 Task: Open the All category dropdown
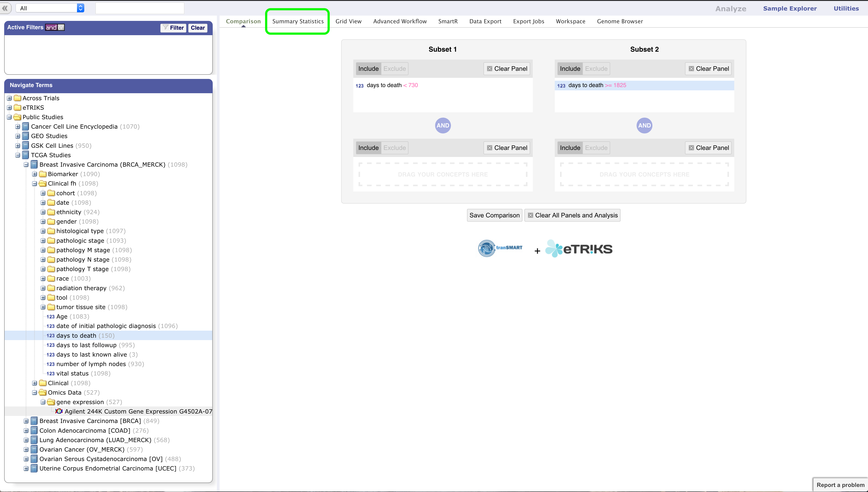coord(50,8)
